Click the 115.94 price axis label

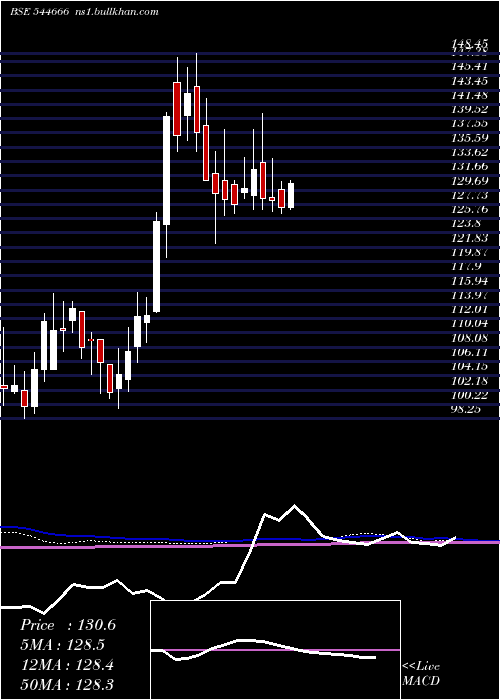[470, 281]
